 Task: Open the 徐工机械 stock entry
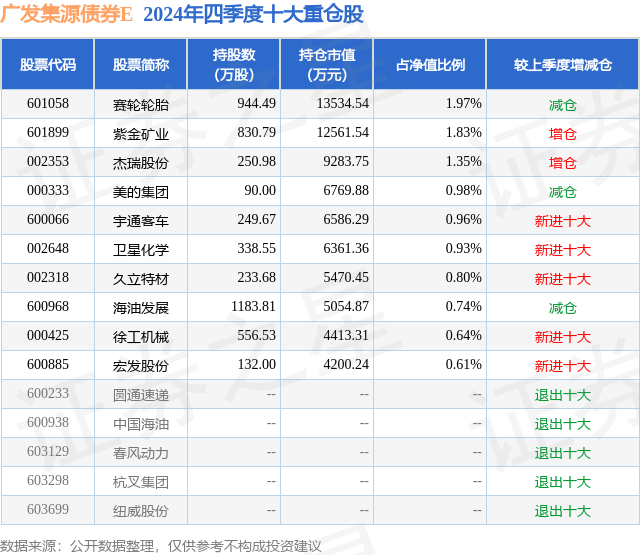141,337
